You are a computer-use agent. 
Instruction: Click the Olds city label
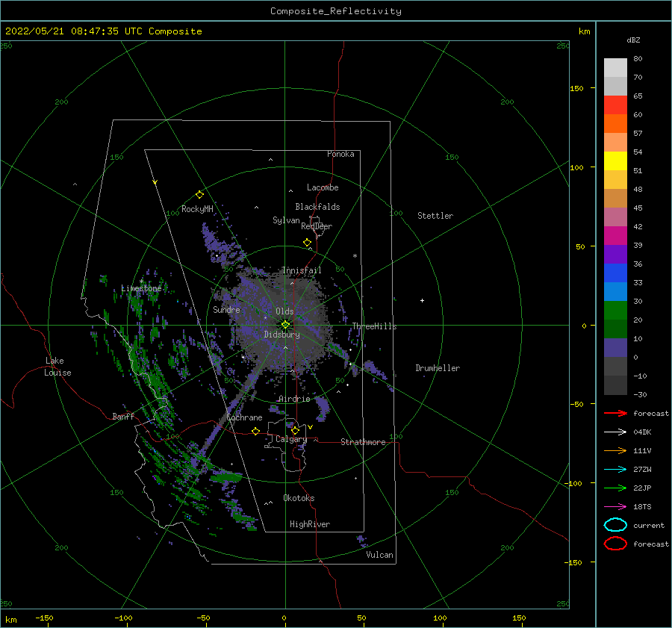pyautogui.click(x=284, y=311)
